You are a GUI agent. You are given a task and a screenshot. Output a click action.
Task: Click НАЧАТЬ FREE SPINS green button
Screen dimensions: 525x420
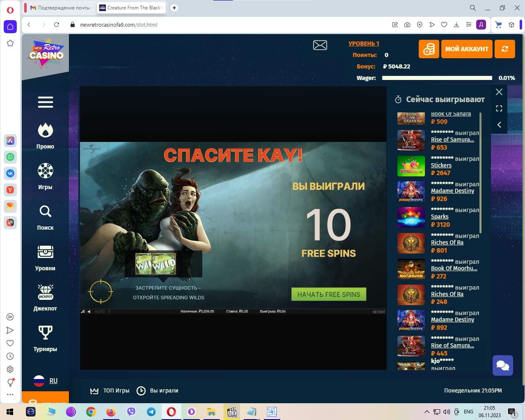click(x=329, y=294)
